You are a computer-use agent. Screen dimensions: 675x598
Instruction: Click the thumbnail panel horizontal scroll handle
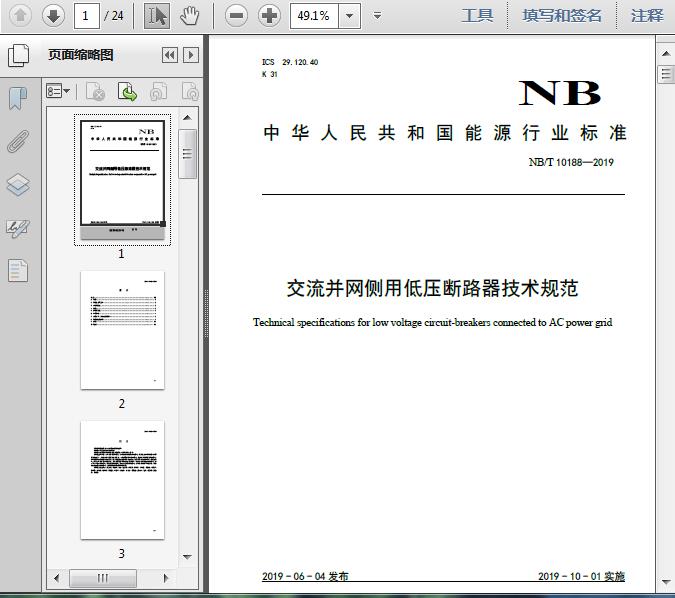coord(103,578)
